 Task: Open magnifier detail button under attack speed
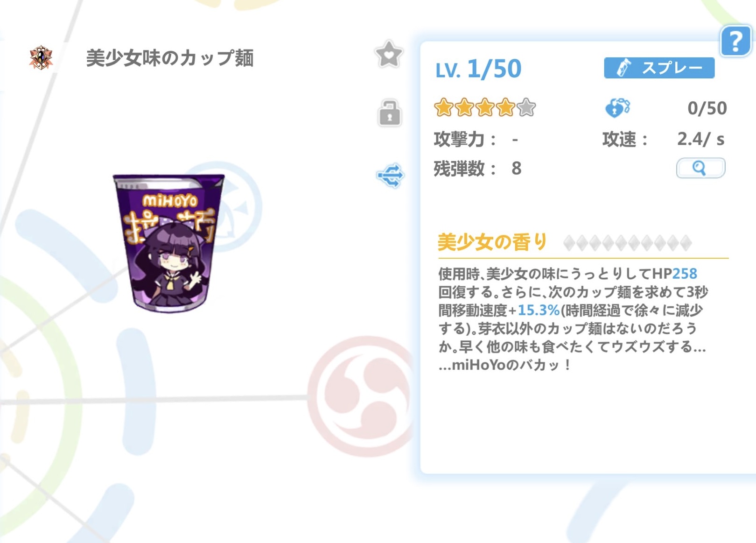(700, 168)
